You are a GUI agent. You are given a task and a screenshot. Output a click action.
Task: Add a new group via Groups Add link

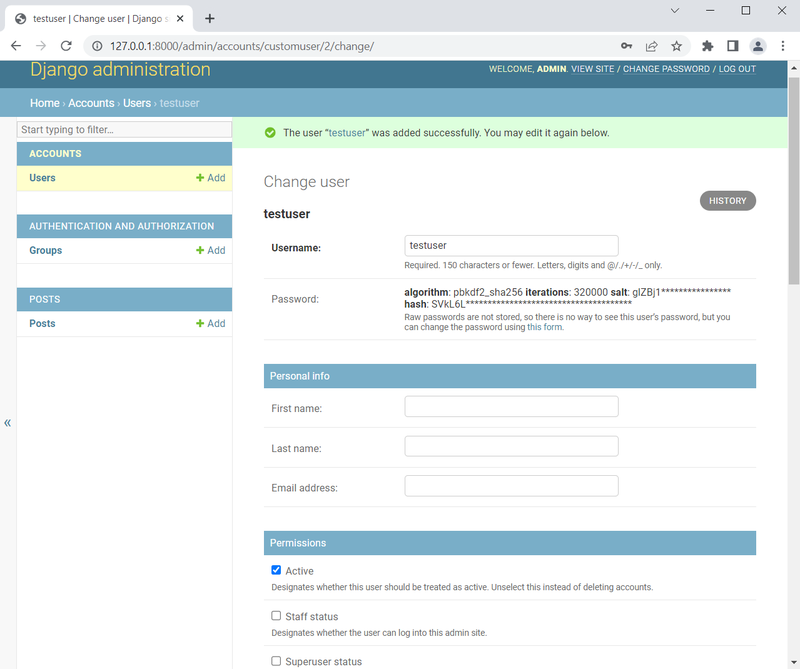(211, 250)
